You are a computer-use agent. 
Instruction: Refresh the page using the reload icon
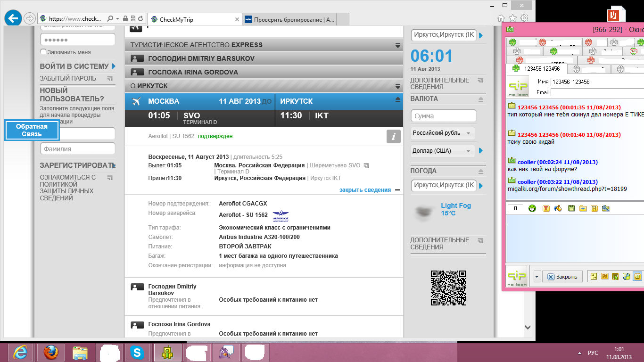click(140, 19)
